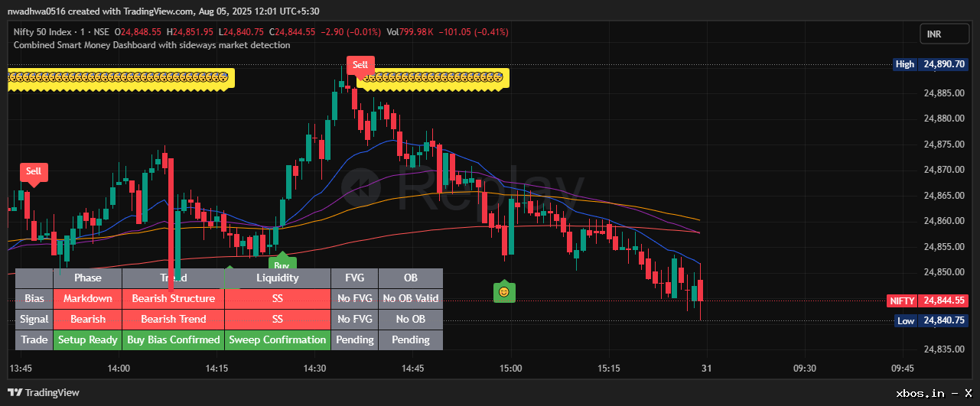Select the green Buy signal label
This screenshot has height=406, width=980.
pos(282,265)
